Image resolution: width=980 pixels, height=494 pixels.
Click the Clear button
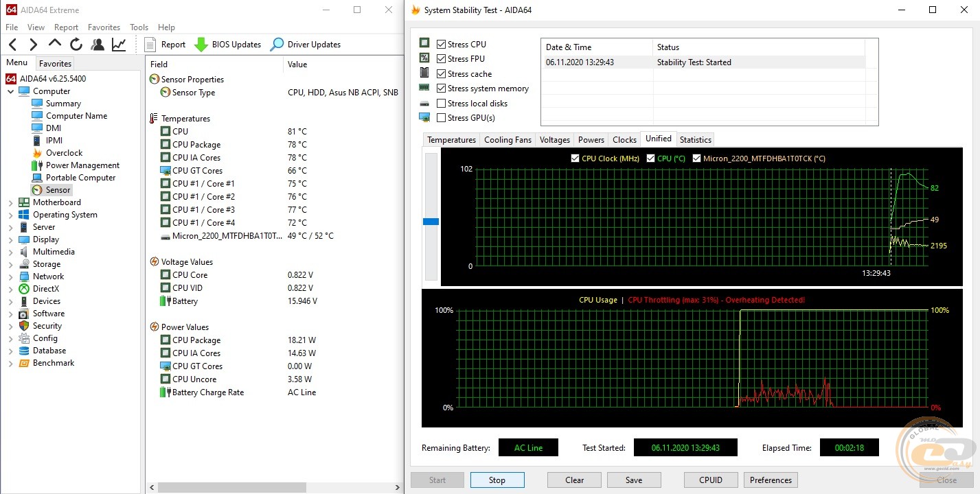574,480
